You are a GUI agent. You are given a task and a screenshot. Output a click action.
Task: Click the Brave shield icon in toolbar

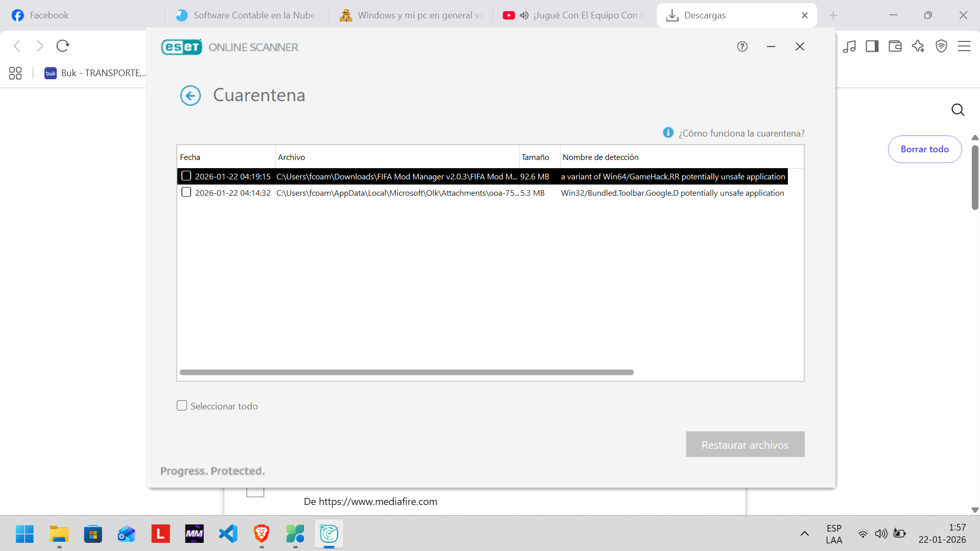point(941,46)
